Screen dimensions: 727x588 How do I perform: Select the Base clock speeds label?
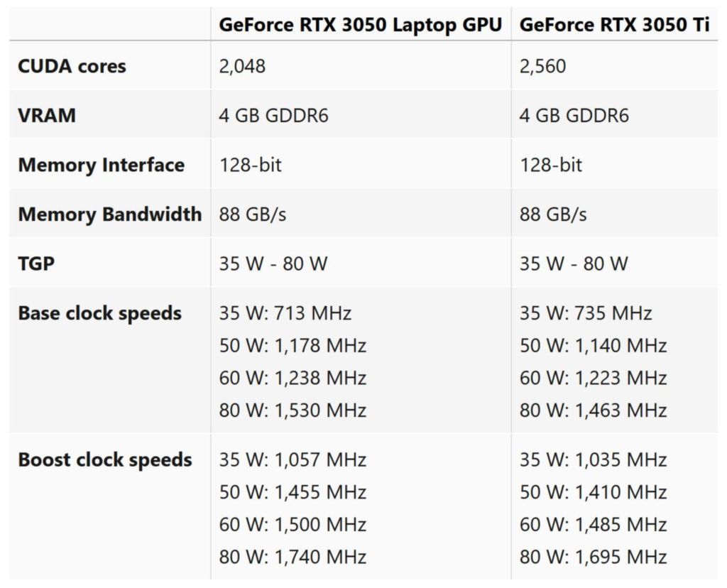click(x=99, y=313)
